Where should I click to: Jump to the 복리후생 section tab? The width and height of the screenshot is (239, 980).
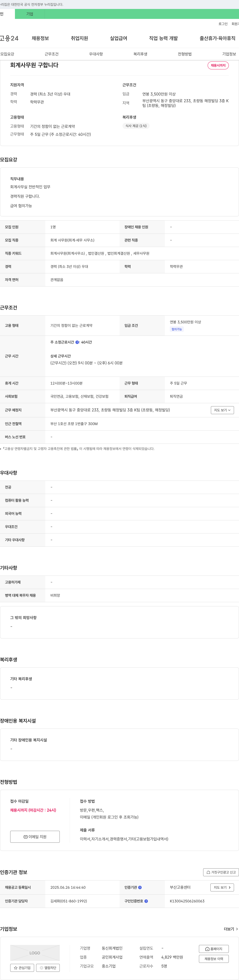point(140,54)
